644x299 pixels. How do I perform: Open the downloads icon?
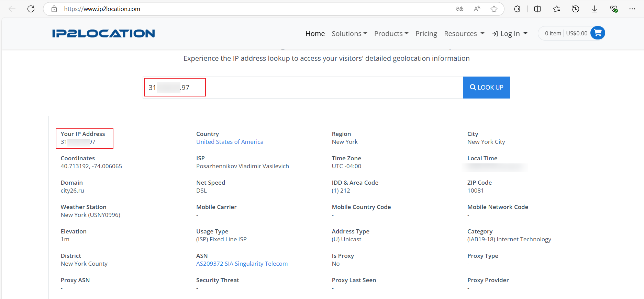[x=595, y=9]
